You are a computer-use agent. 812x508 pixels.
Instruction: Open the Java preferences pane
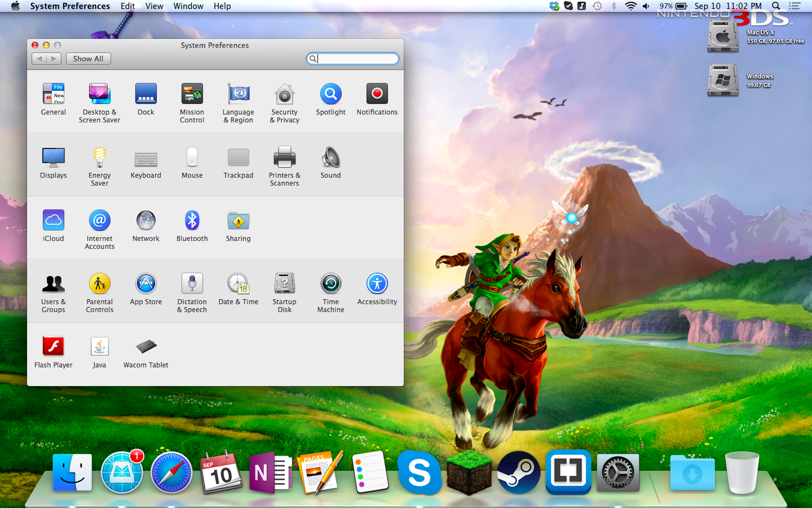pyautogui.click(x=99, y=352)
